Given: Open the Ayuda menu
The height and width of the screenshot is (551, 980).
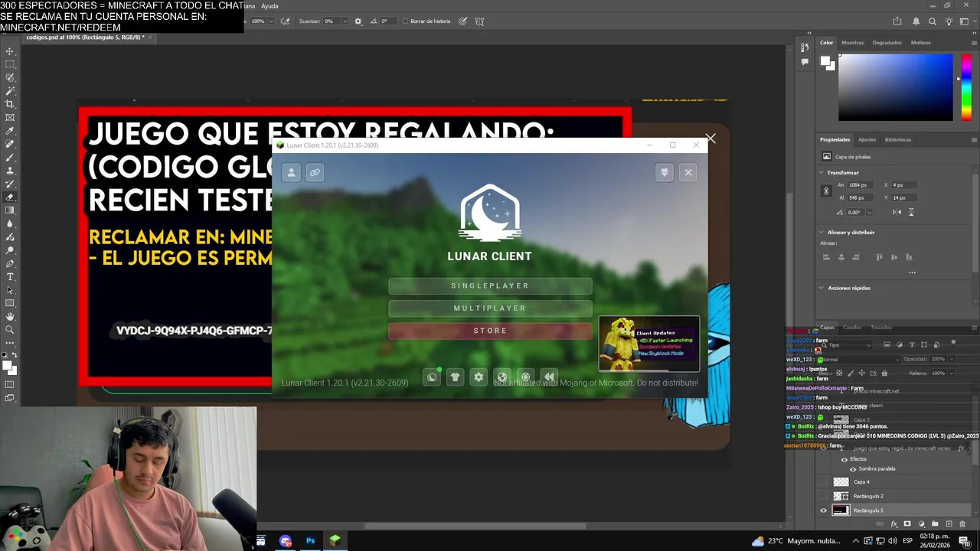Looking at the screenshot, I should pyautogui.click(x=269, y=5).
